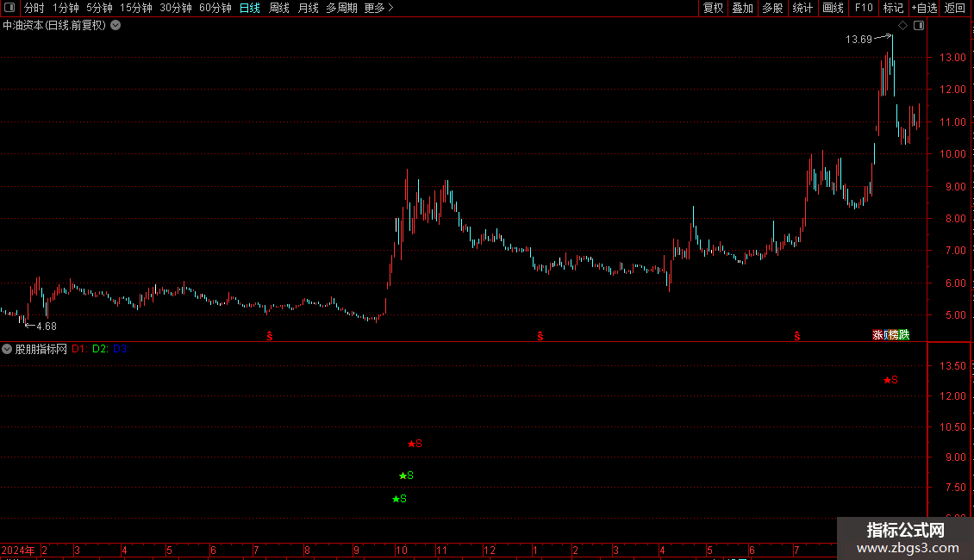
Task: Click the 4.68 low price label
Action: pos(47,327)
